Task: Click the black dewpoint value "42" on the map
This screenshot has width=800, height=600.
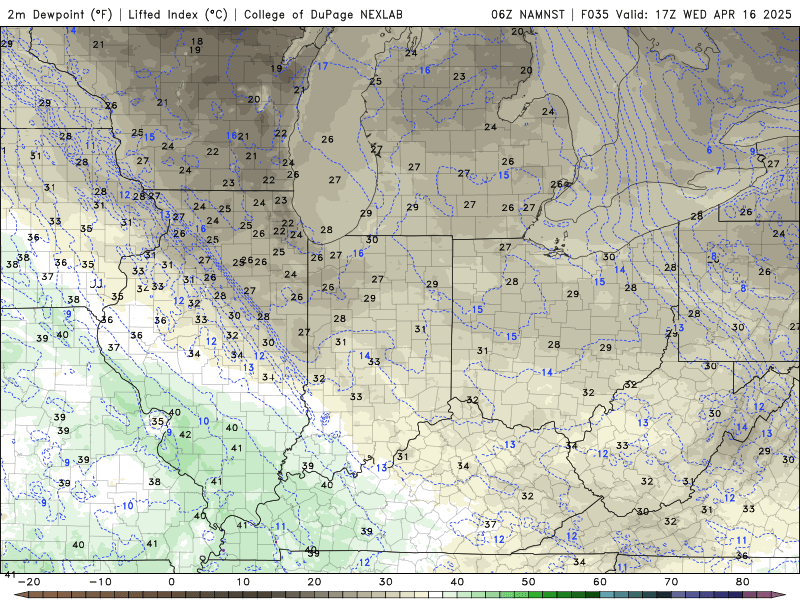Action: point(185,435)
